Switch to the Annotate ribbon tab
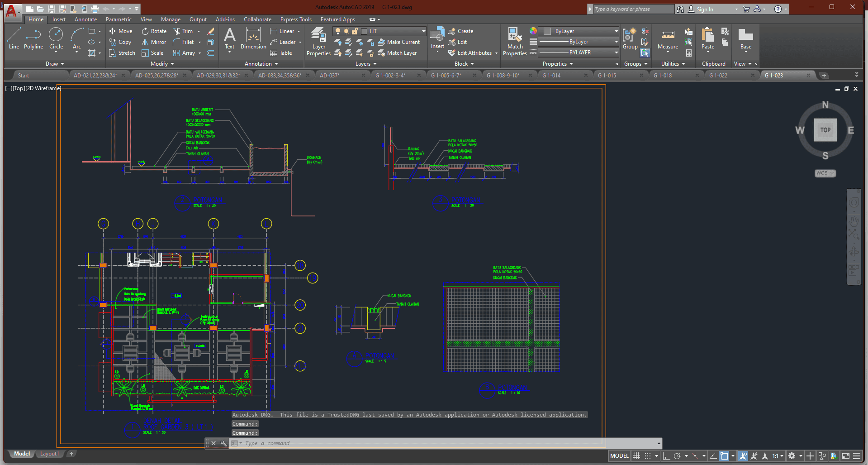The width and height of the screenshot is (868, 465). 85,19
